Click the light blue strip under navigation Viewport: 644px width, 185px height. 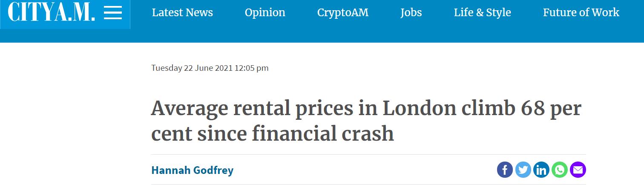pyautogui.click(x=322, y=36)
